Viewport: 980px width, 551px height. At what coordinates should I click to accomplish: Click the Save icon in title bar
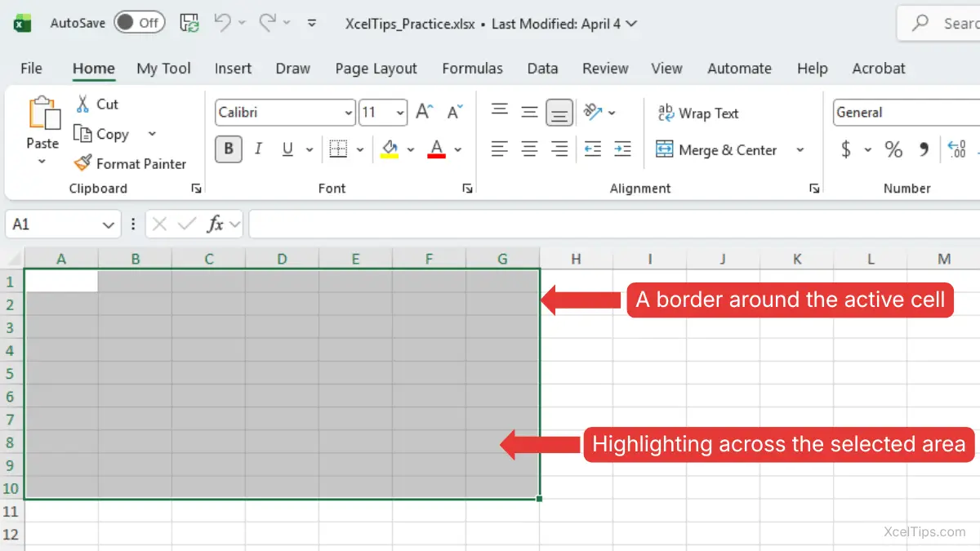[x=189, y=23]
